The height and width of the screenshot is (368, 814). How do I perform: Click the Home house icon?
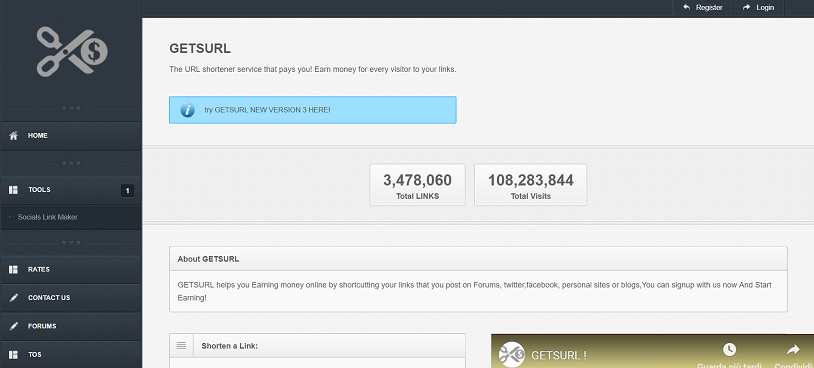tap(13, 135)
